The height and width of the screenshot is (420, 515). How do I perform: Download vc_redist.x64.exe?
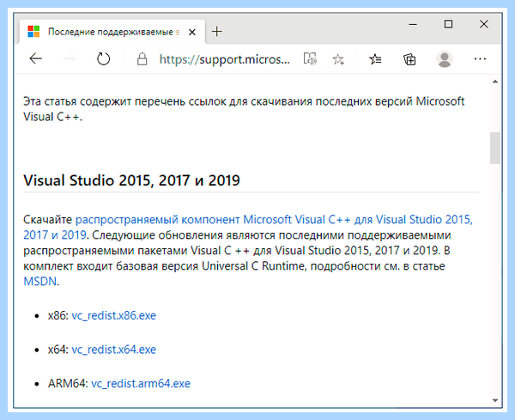pyautogui.click(x=113, y=350)
